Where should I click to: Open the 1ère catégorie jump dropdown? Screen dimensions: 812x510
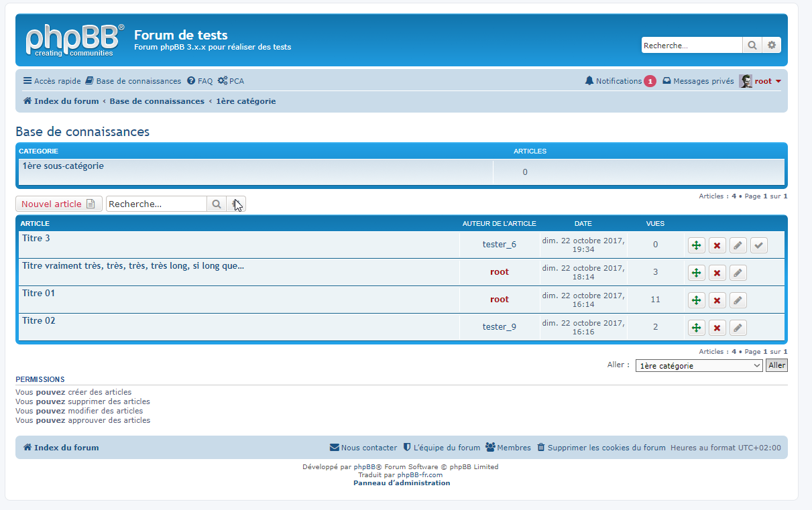coord(699,366)
